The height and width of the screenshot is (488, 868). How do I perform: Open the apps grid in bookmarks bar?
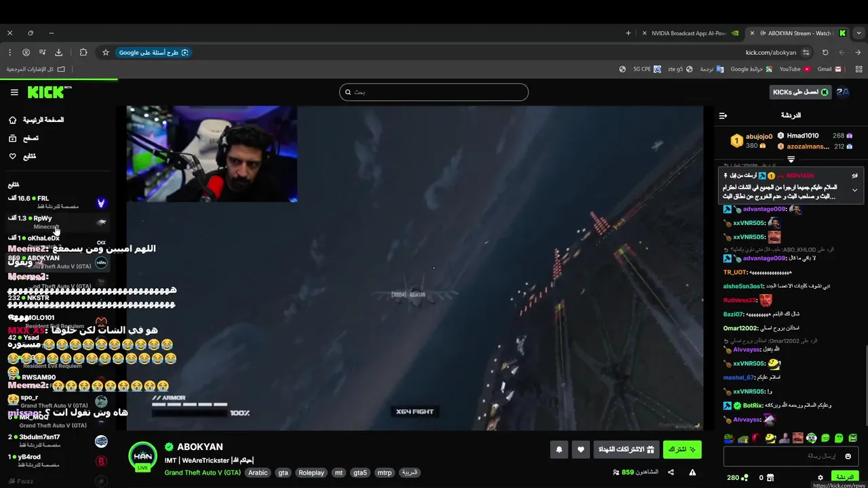click(x=859, y=69)
